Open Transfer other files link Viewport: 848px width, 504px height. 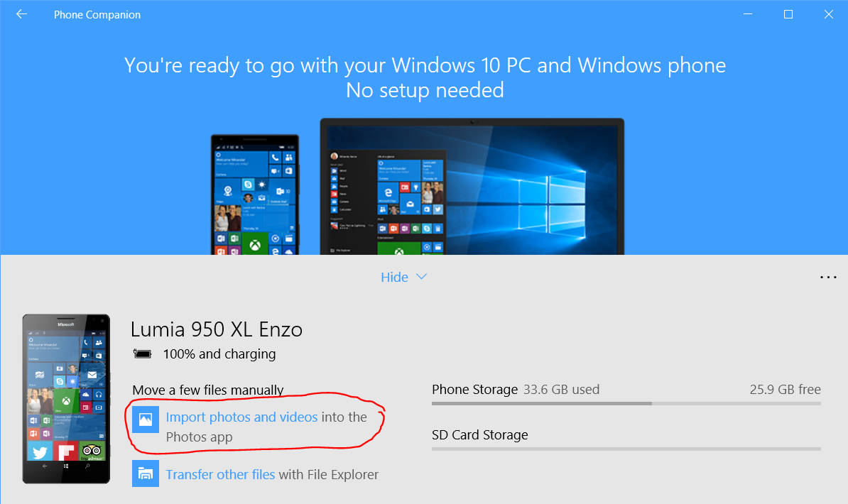click(220, 474)
